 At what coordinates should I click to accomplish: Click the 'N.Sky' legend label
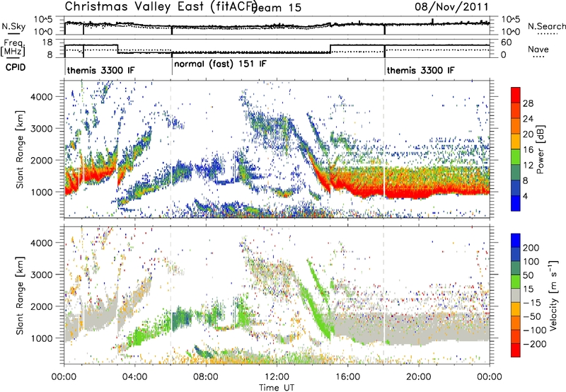coord(13,26)
